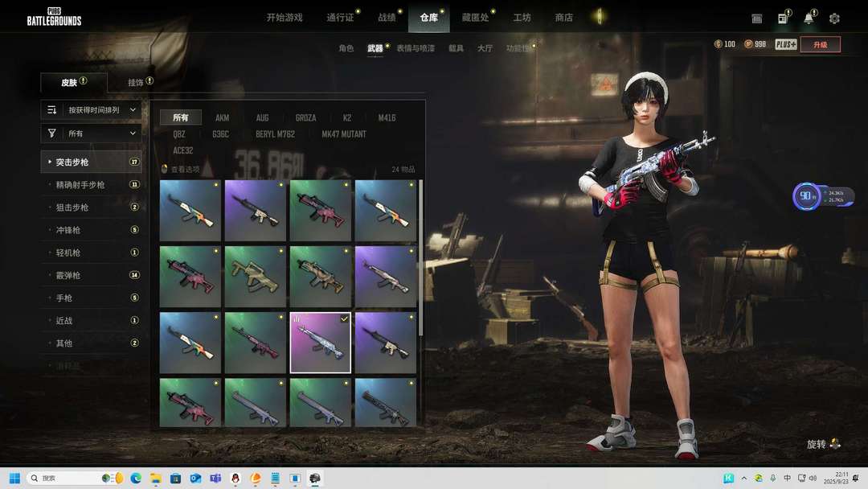Open the 所有 filter dropdown

[x=92, y=134]
